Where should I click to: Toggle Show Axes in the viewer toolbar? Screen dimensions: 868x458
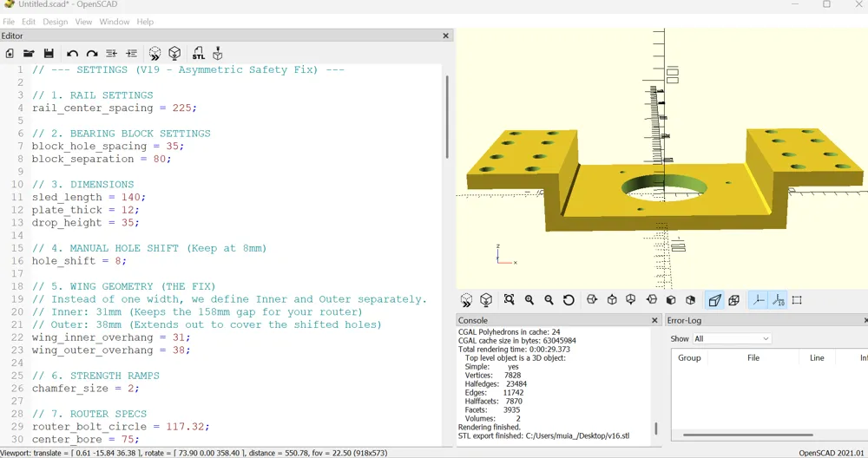(758, 300)
